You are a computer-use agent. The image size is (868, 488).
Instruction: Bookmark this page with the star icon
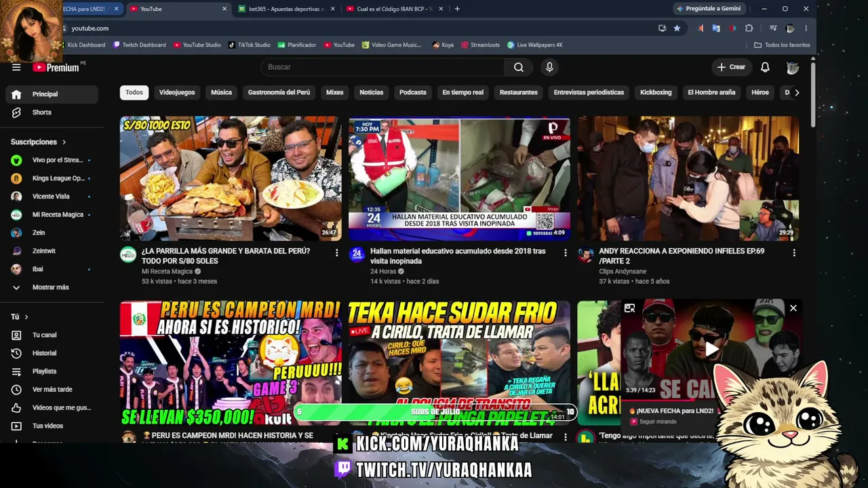click(x=677, y=28)
